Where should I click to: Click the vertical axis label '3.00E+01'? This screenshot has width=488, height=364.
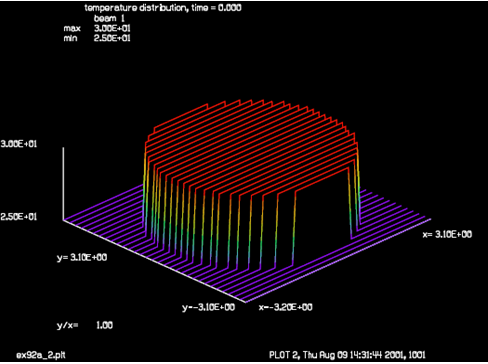pos(19,144)
